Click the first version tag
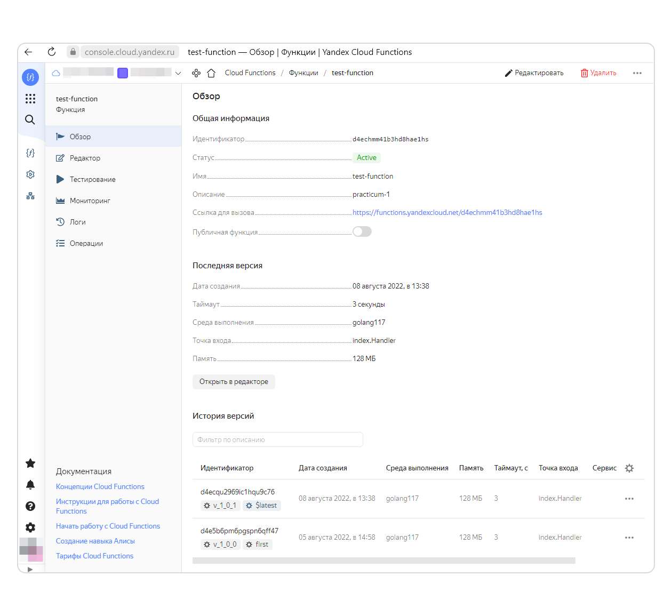 point(257,545)
